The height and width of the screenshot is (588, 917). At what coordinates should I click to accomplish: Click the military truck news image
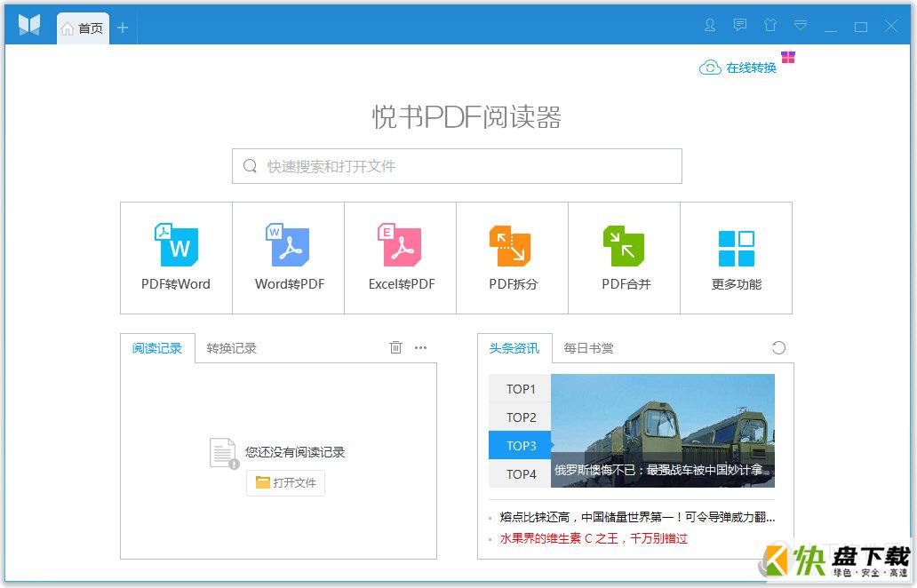point(663,431)
